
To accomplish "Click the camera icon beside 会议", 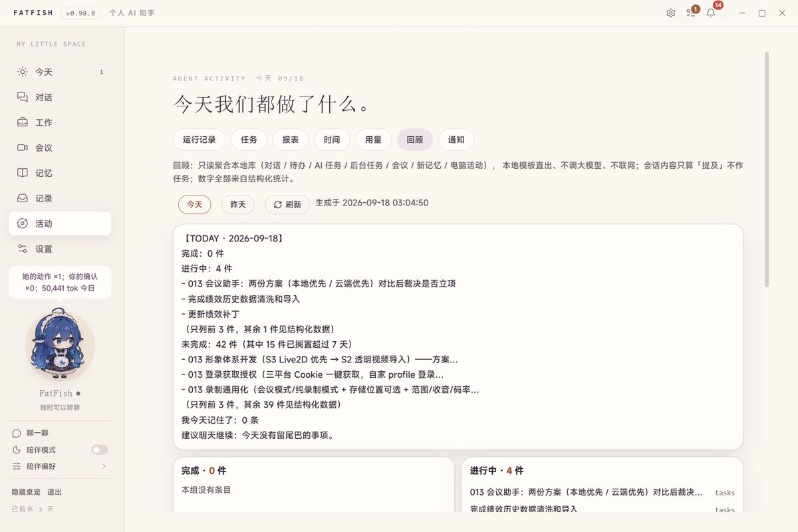I will click(x=23, y=148).
